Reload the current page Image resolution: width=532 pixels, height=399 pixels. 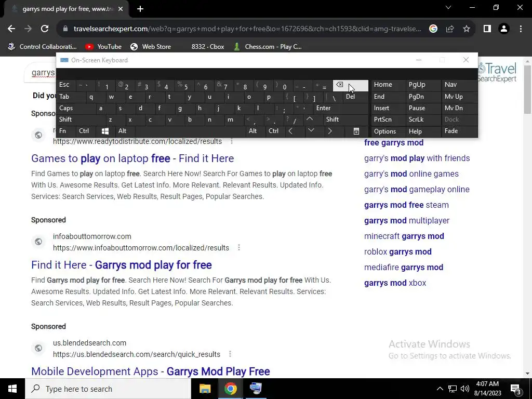(45, 29)
